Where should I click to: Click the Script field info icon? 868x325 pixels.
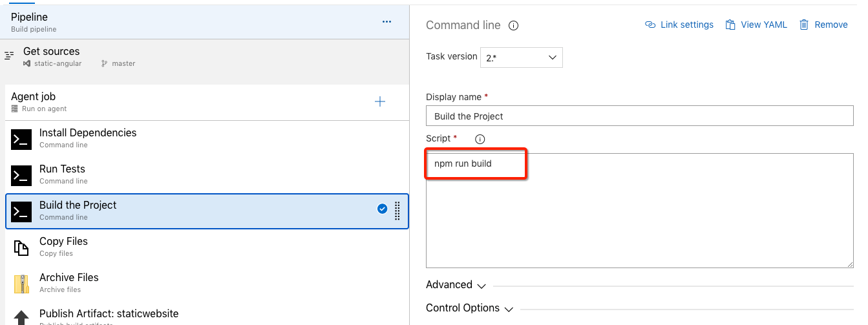click(x=480, y=139)
